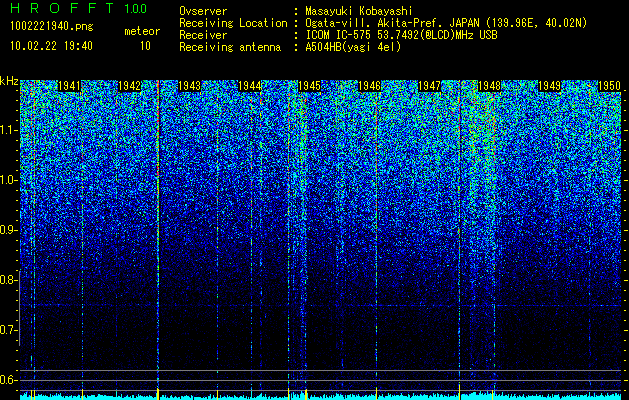Click the 1947 time marker

point(429,86)
